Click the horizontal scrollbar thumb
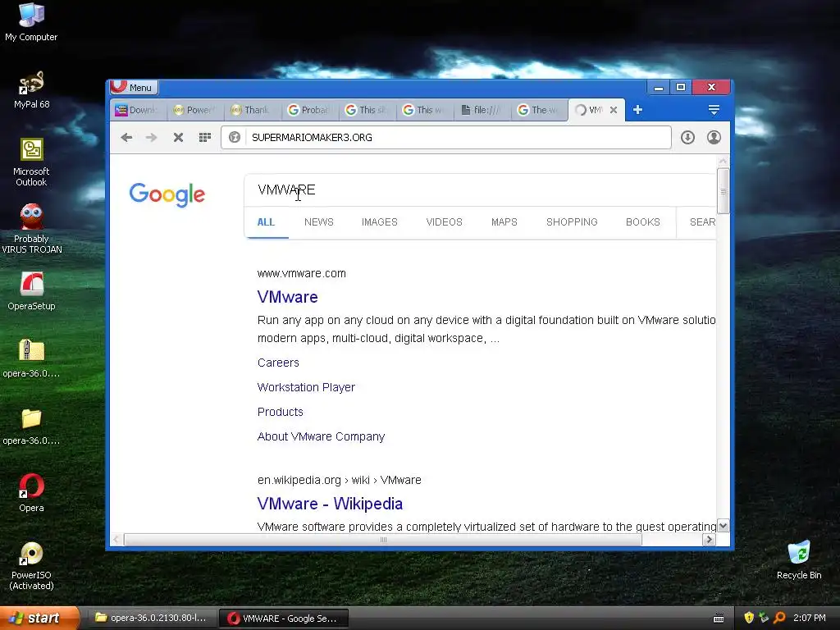Viewport: 840px width, 630px height. coord(382,540)
